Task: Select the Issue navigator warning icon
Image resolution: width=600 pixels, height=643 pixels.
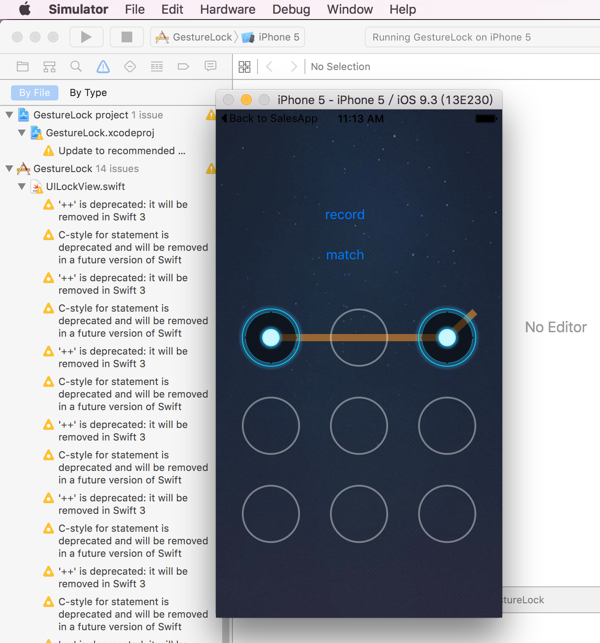Action: pos(103,66)
